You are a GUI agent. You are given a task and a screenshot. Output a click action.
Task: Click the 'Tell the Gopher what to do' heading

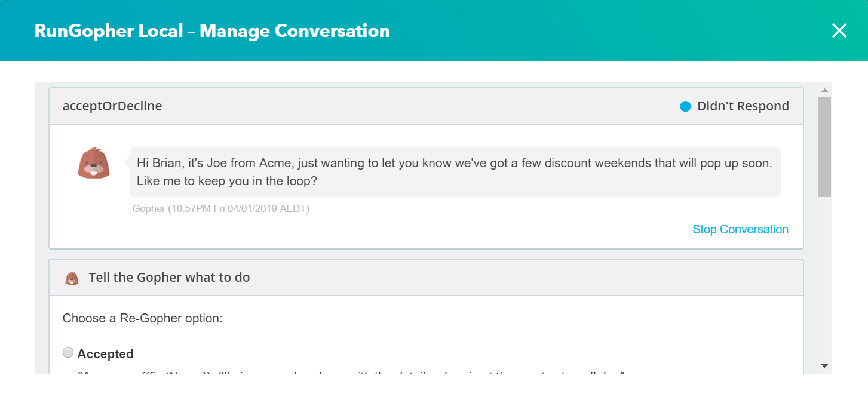coord(169,278)
